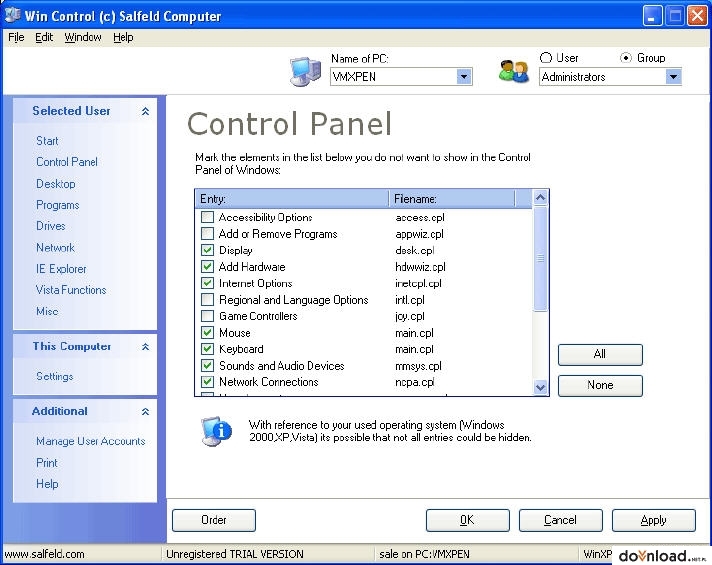
Task: Click the All button
Action: pos(600,354)
